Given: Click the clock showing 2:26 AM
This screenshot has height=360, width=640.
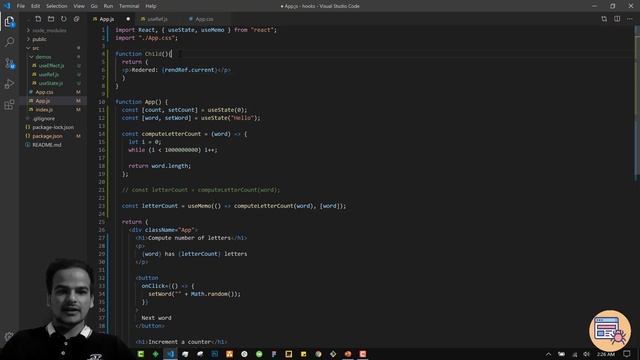Looking at the screenshot, I should coord(606,354).
